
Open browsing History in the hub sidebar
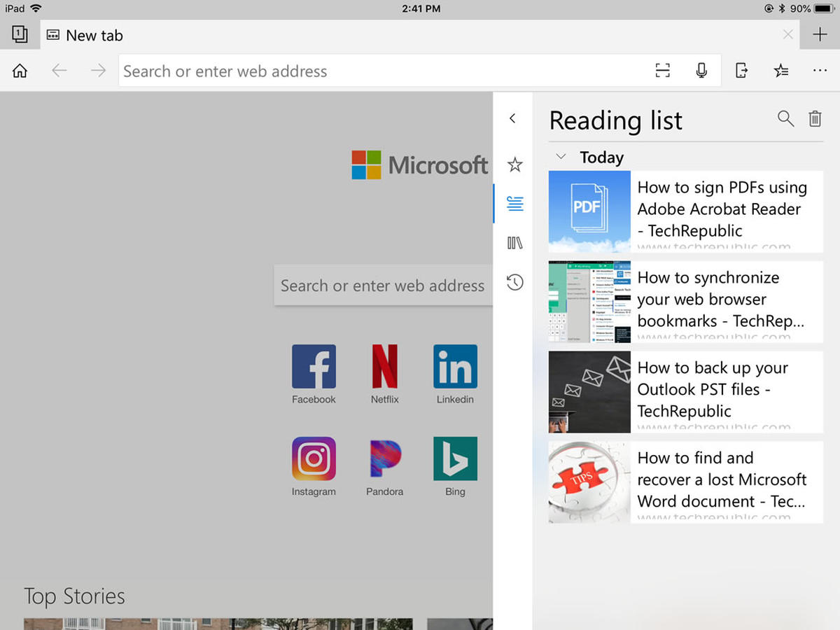click(514, 282)
